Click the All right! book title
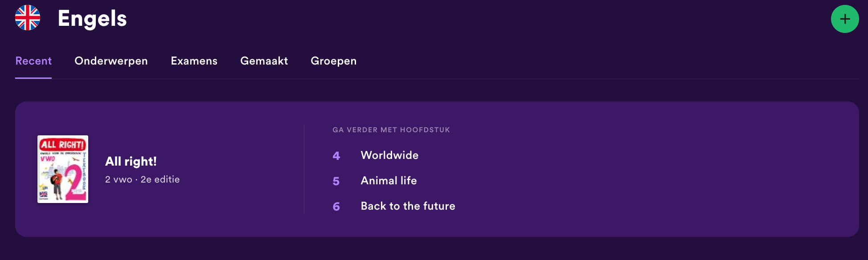Viewport: 868px width, 260px height. coord(131,161)
